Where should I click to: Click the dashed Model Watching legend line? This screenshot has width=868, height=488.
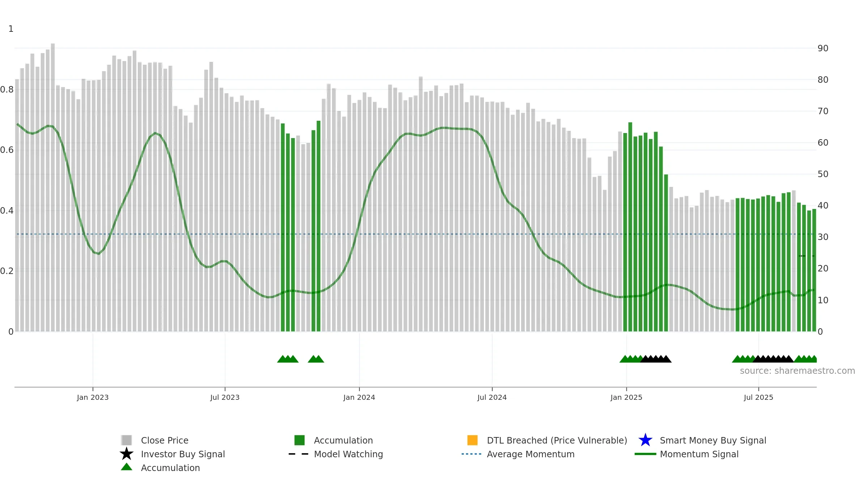298,454
